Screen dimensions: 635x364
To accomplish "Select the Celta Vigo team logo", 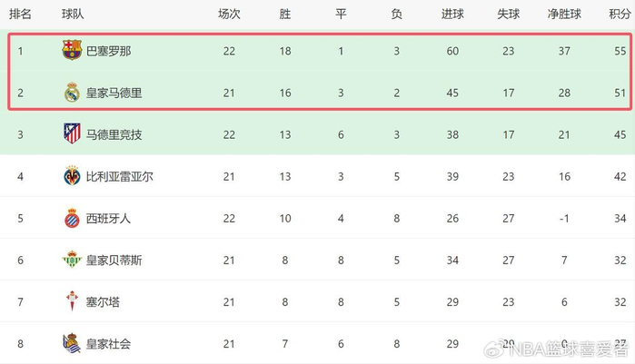I will point(72,301).
